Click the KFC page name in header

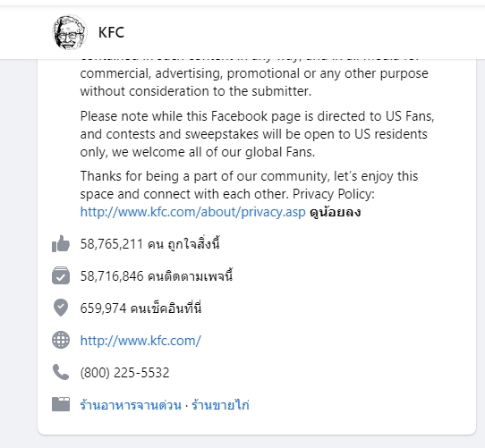click(111, 32)
